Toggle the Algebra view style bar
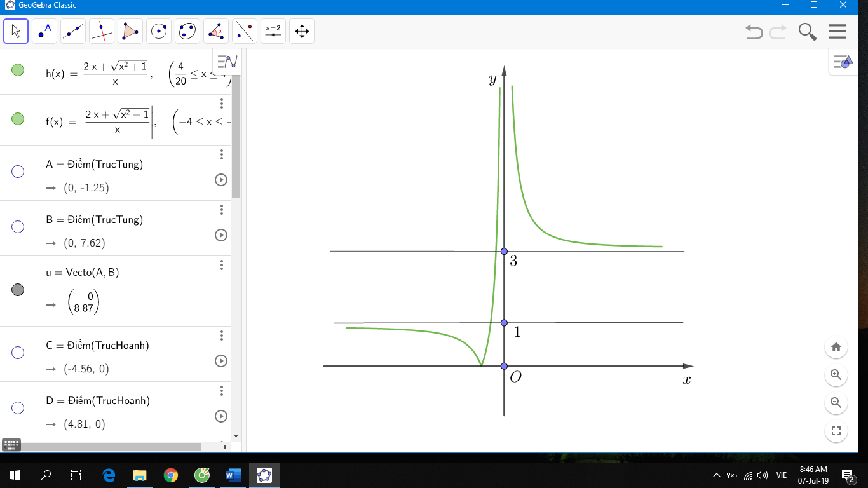Image resolution: width=868 pixels, height=488 pixels. point(227,62)
